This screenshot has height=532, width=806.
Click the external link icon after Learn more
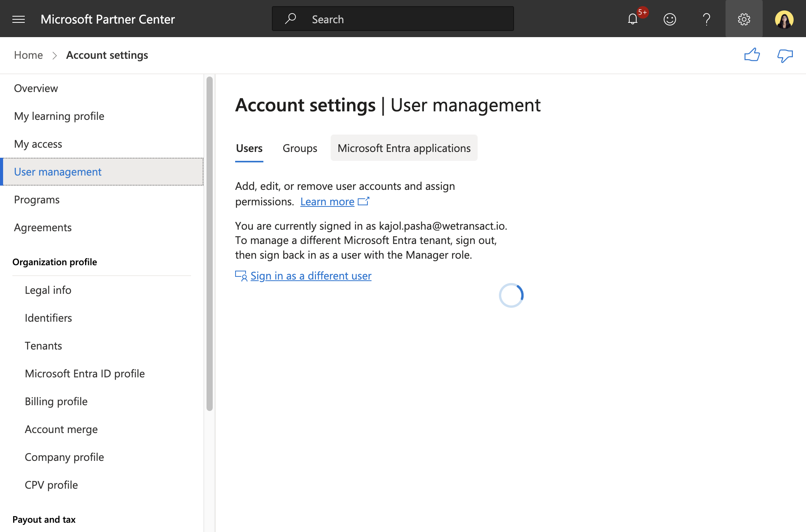[364, 201]
